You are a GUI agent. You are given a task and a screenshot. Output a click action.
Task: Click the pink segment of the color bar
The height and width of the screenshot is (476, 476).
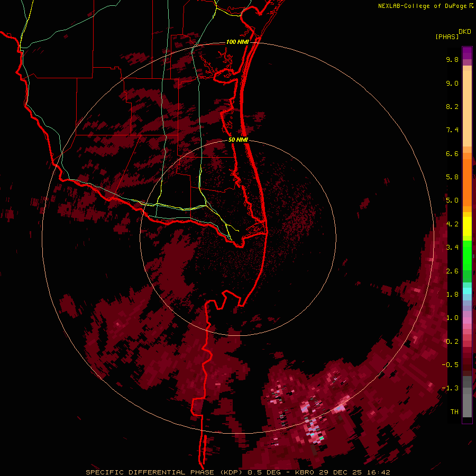point(467,321)
